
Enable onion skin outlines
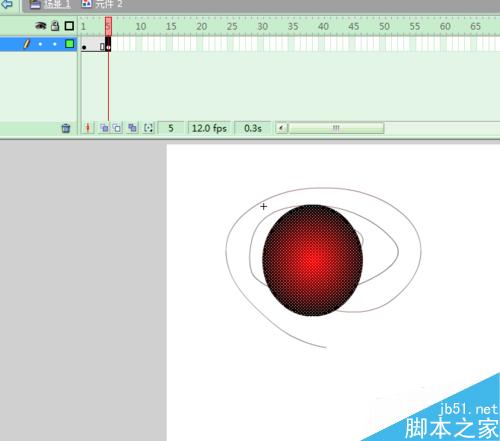[x=117, y=128]
